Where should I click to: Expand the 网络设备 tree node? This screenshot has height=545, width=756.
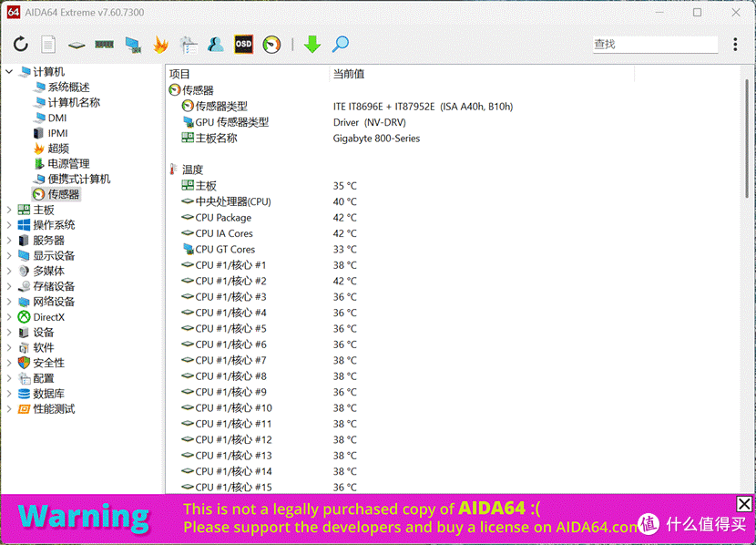coord(9,302)
